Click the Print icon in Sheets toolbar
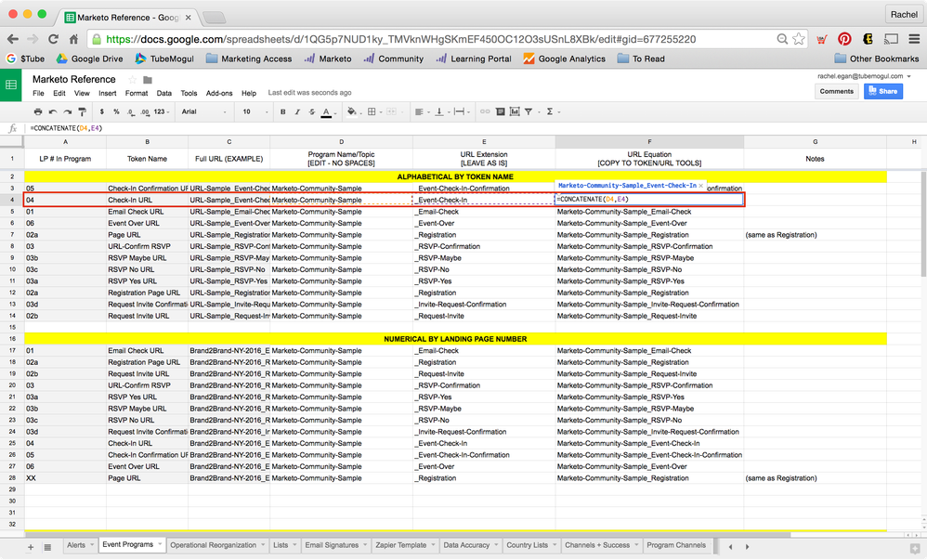Viewport: 927px width, 560px height. pyautogui.click(x=38, y=111)
